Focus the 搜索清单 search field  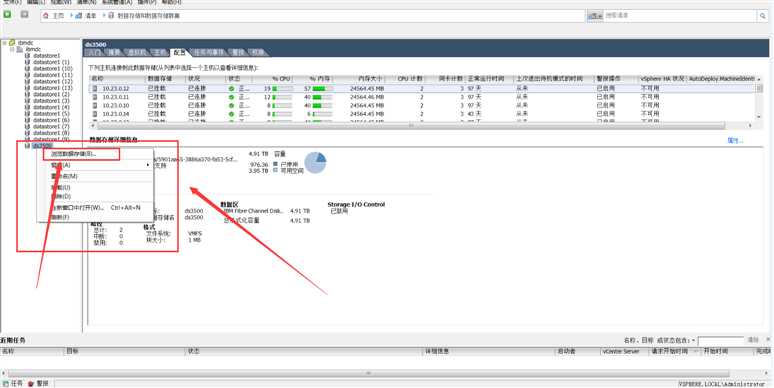[x=681, y=16]
